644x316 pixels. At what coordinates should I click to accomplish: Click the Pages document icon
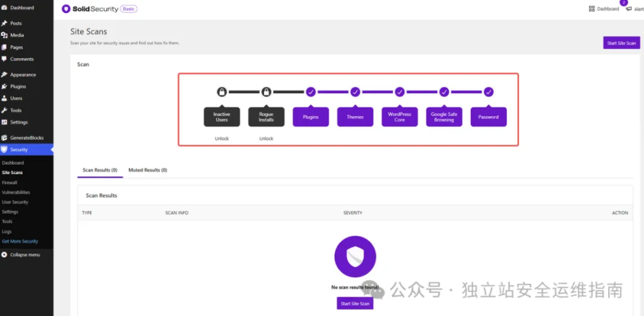pyautogui.click(x=4, y=47)
